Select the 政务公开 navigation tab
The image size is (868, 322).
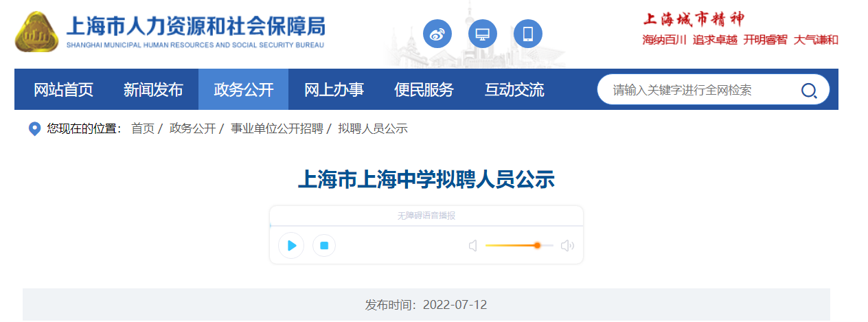[243, 89]
